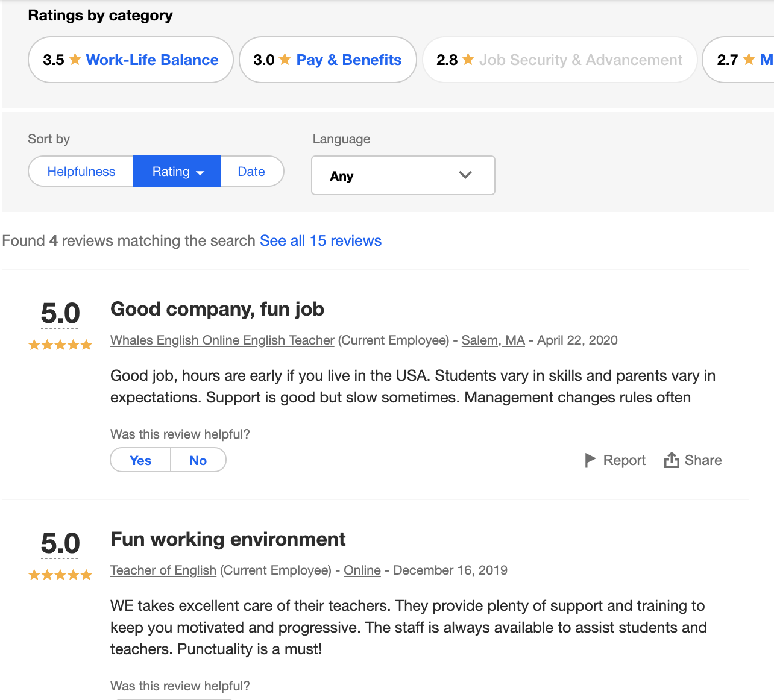The width and height of the screenshot is (774, 700).
Task: Open Whales English Online English Teacher link
Action: 222,340
